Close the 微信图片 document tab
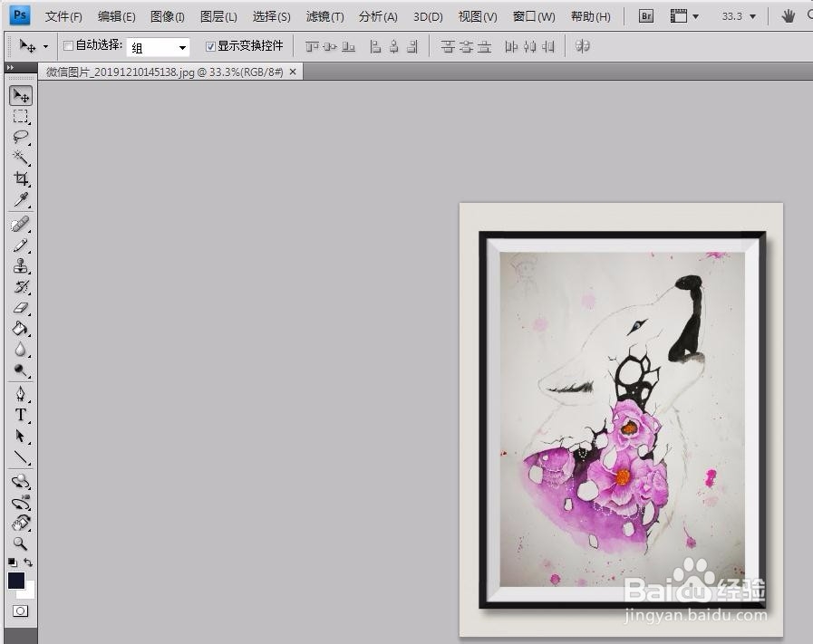Image resolution: width=813 pixels, height=644 pixels. 293,72
